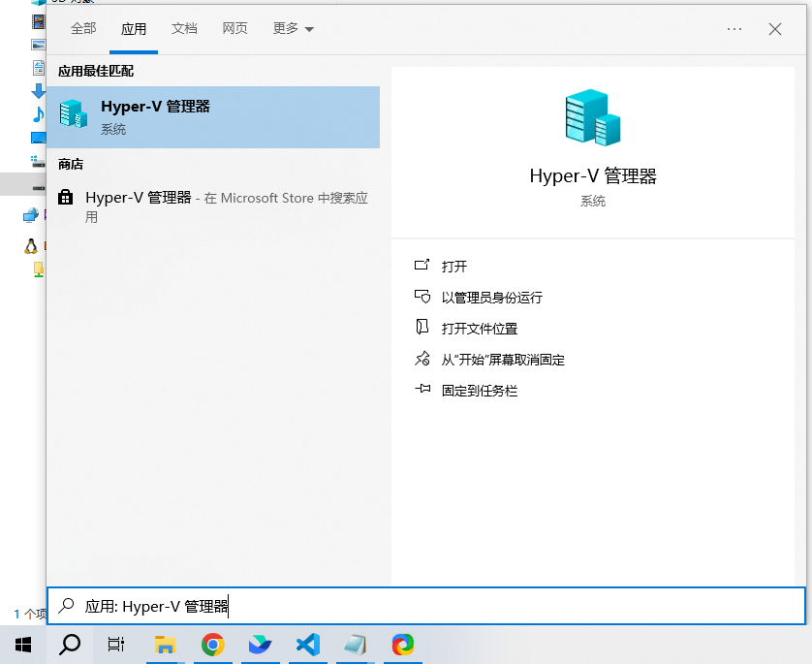Open the colorful swirl app on taskbar
The width and height of the screenshot is (812, 664).
pos(403,645)
